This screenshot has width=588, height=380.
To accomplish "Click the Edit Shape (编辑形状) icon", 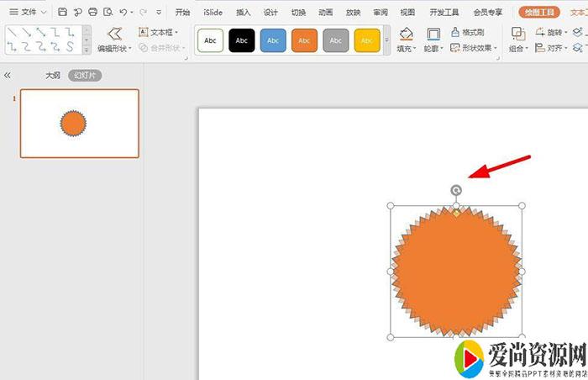I will [x=114, y=34].
